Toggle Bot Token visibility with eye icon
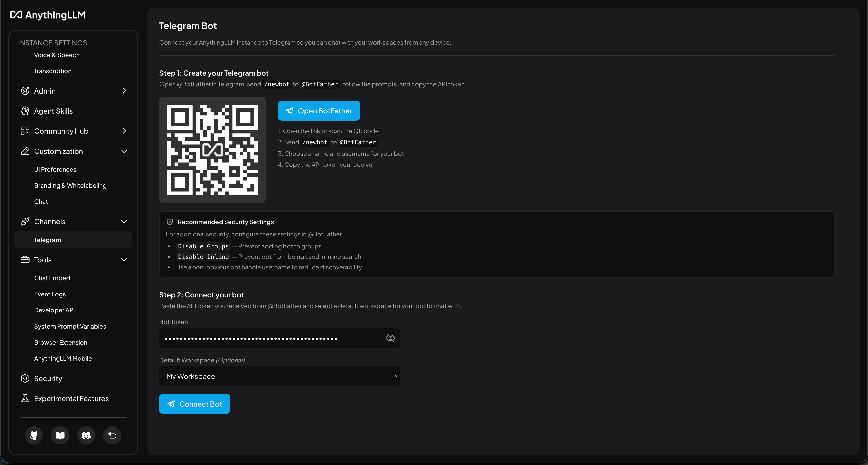Screen dimensions: 868x465 (390, 338)
